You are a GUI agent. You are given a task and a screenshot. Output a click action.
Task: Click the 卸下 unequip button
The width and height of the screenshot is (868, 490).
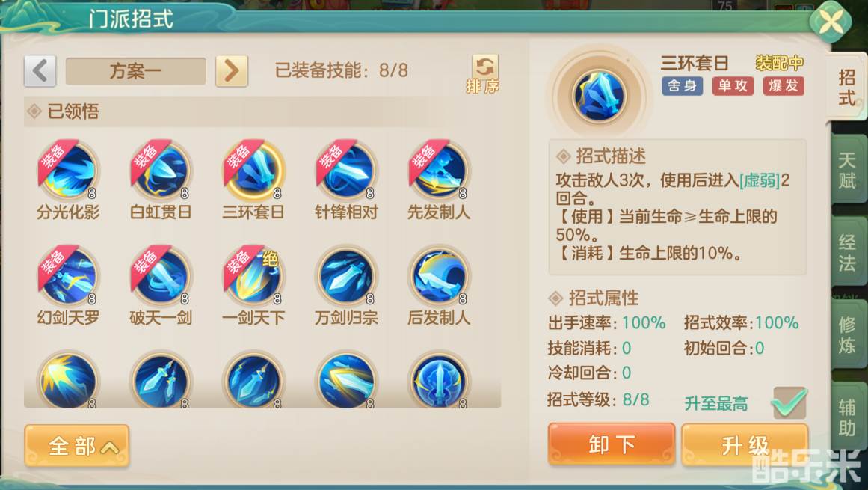[612, 444]
